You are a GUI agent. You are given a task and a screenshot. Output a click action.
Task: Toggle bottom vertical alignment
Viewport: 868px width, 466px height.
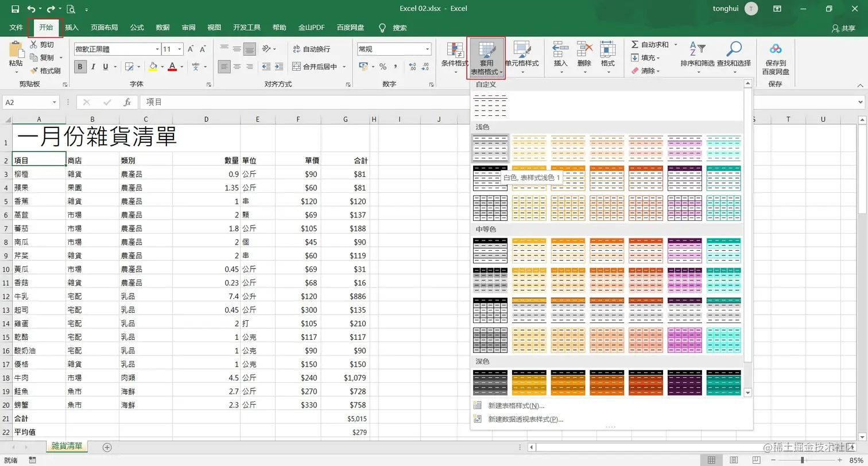tap(249, 49)
